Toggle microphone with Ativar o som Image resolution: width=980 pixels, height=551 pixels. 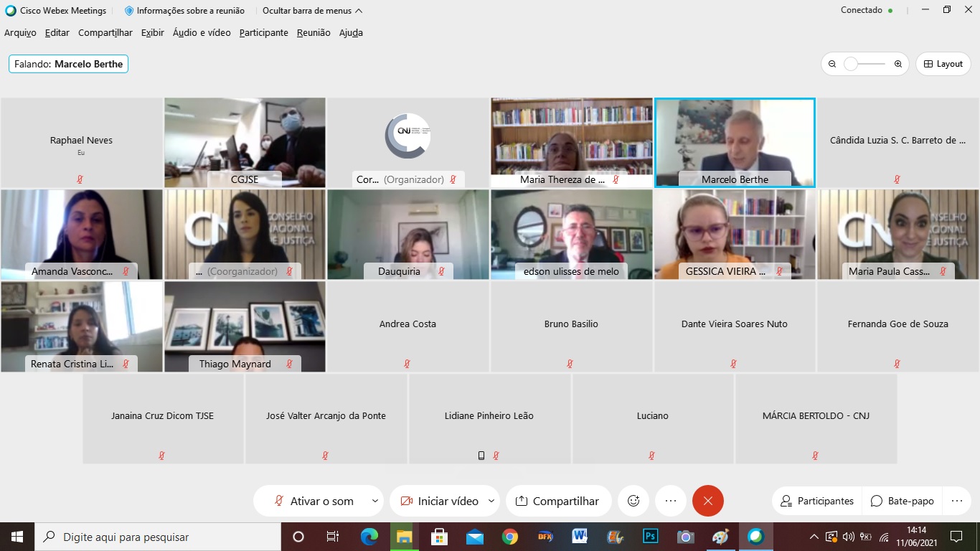pos(314,501)
